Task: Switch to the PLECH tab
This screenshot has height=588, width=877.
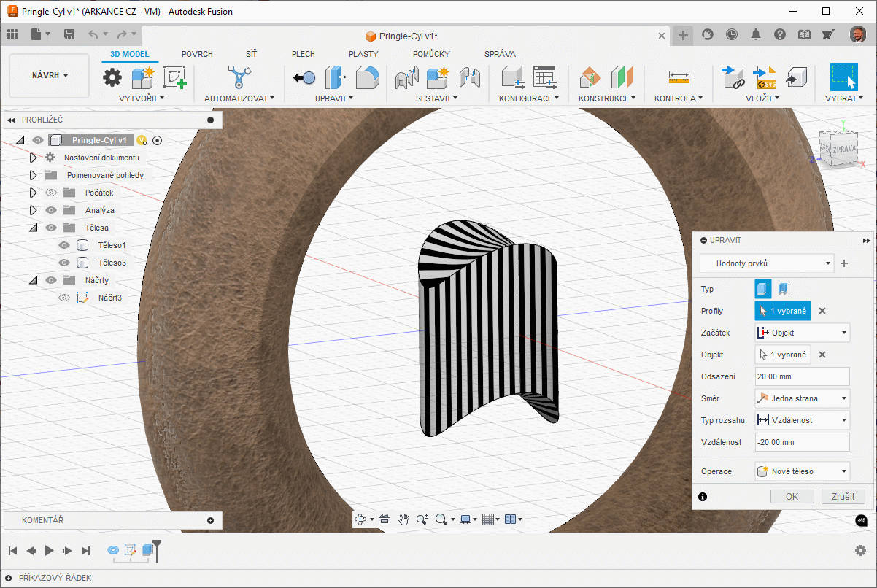Action: [304, 54]
